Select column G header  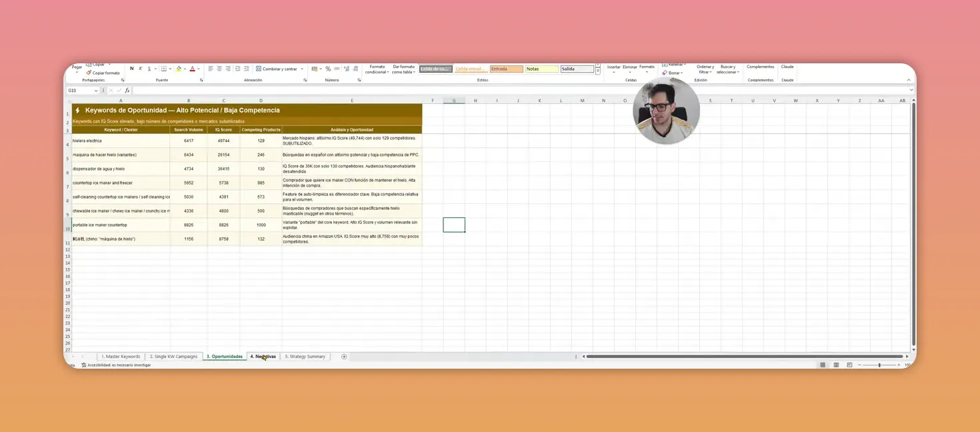tap(454, 101)
